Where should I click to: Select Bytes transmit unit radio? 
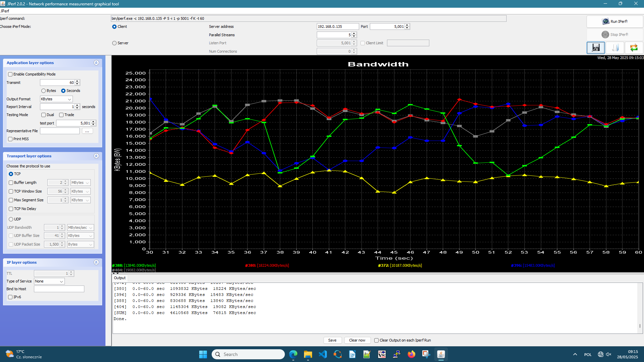click(44, 91)
